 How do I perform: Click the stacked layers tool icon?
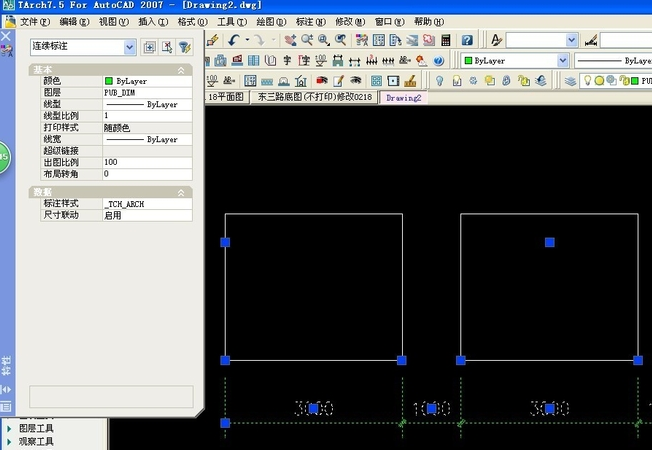(x=541, y=80)
